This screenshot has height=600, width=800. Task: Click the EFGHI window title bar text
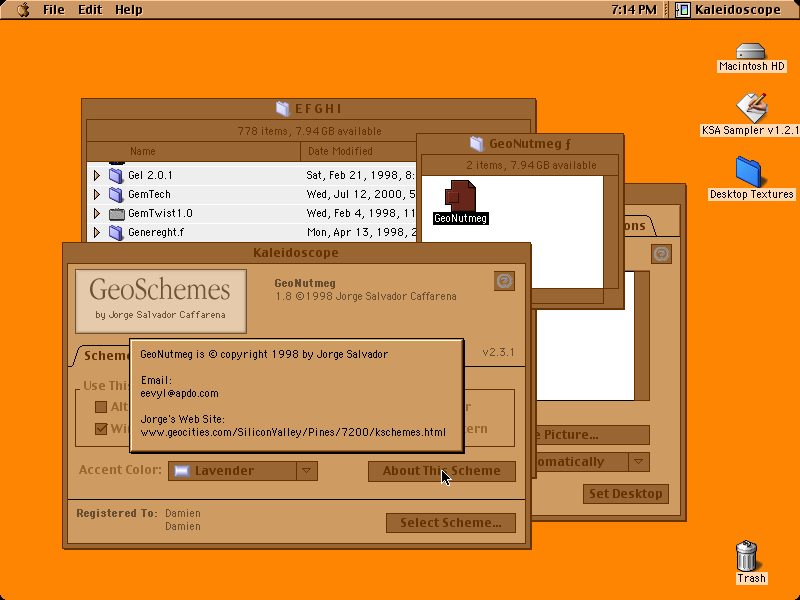click(318, 109)
